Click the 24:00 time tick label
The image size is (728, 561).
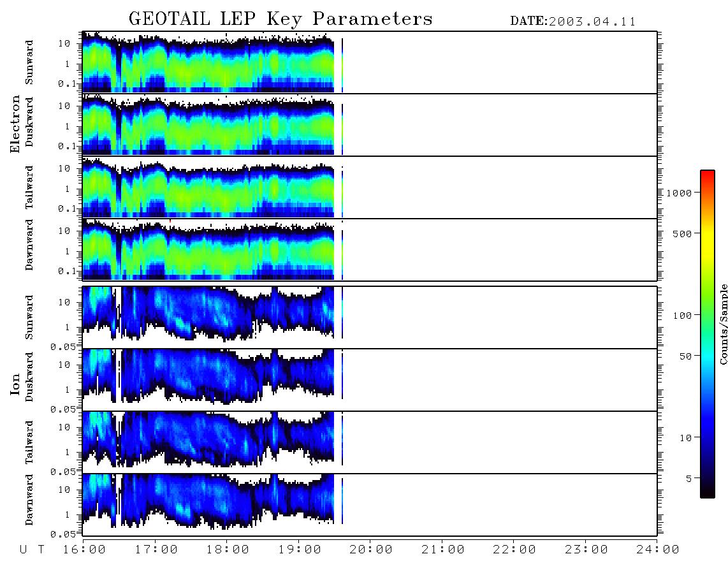point(658,550)
